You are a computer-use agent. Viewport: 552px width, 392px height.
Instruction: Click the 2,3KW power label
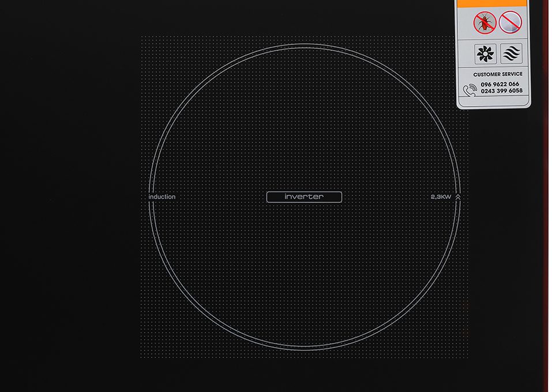441,197
